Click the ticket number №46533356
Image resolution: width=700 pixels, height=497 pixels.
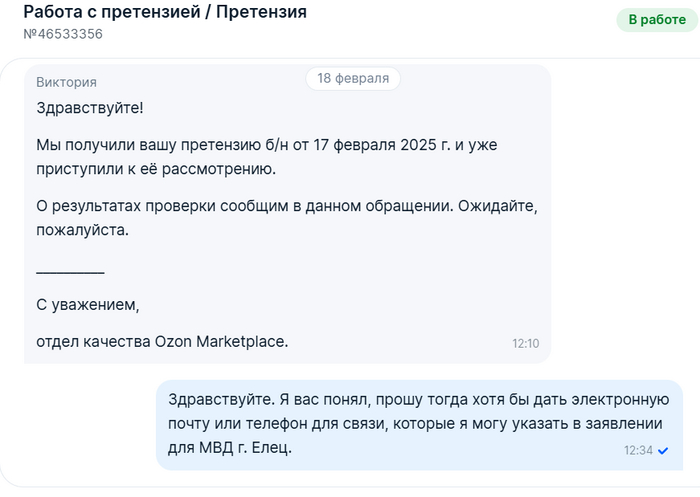click(63, 34)
